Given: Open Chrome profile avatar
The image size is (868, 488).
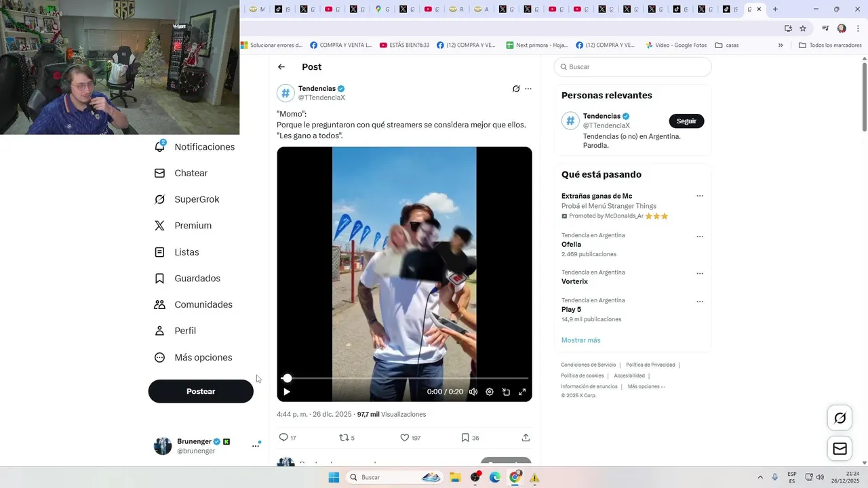Looking at the screenshot, I should [842, 28].
